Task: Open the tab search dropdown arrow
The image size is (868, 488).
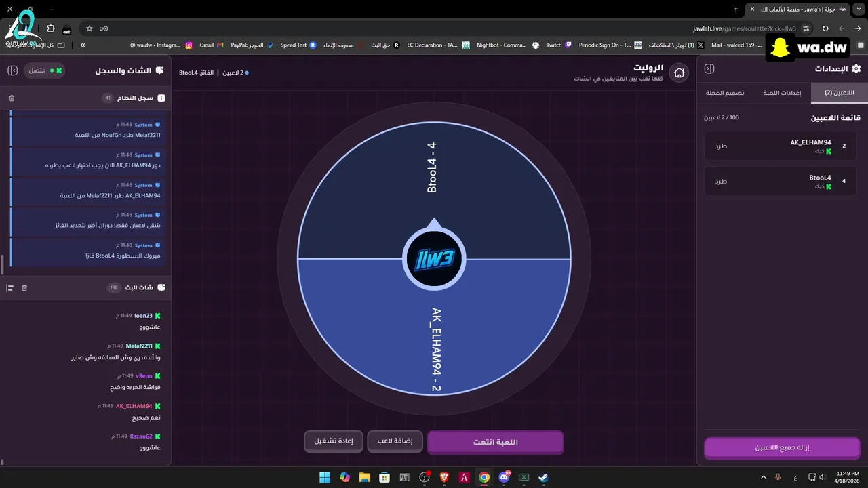Action: pyautogui.click(x=859, y=9)
